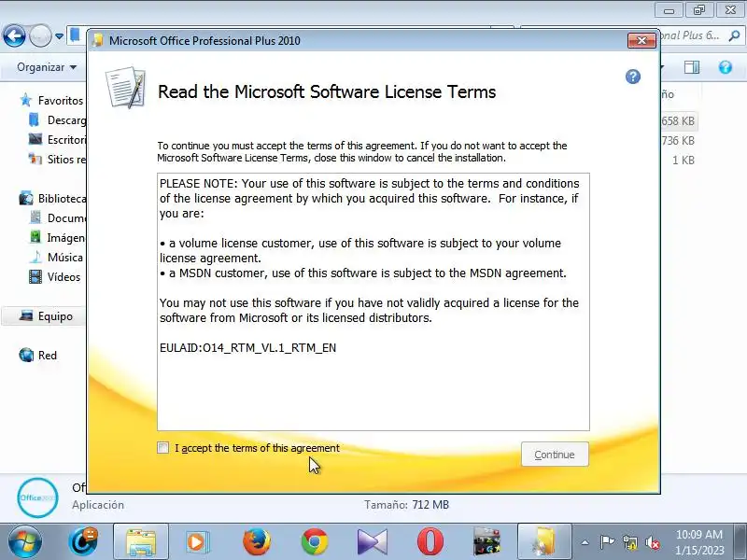Open Windows Explorer from the taskbar

tap(141, 542)
